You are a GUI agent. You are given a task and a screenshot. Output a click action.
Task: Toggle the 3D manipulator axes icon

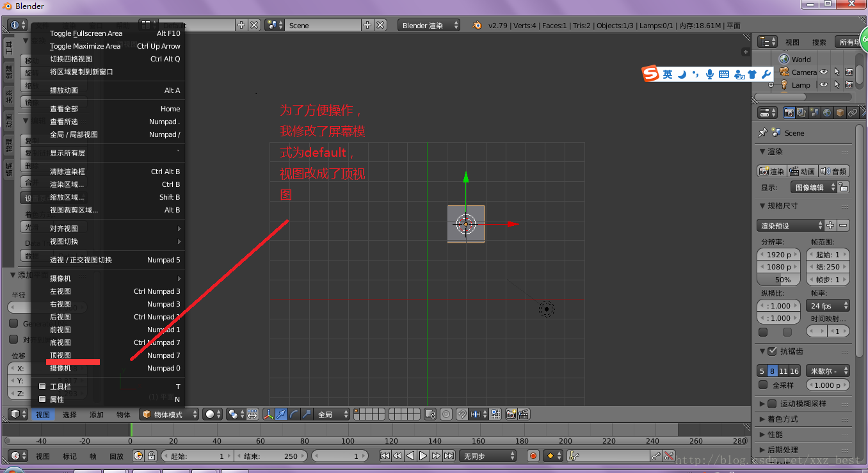(269, 415)
